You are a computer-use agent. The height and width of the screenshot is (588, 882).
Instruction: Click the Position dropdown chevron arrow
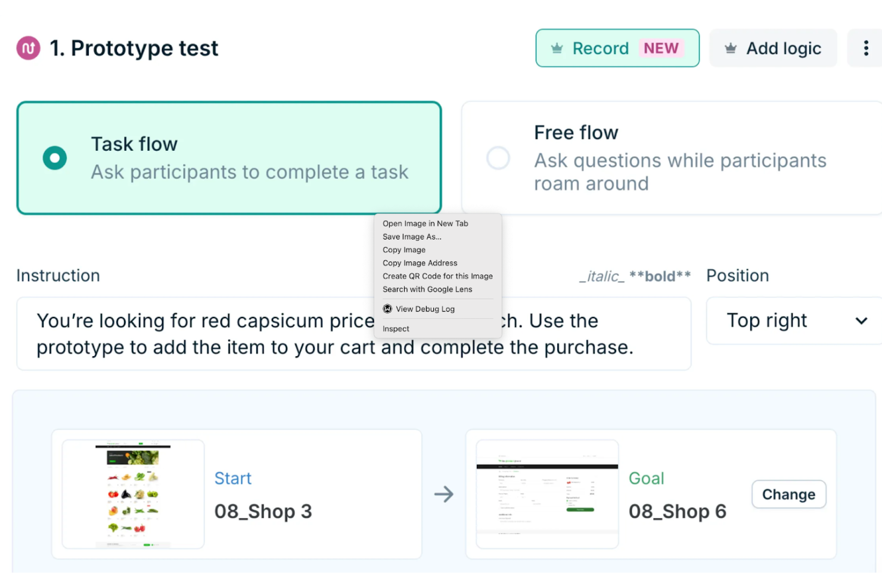(x=861, y=321)
